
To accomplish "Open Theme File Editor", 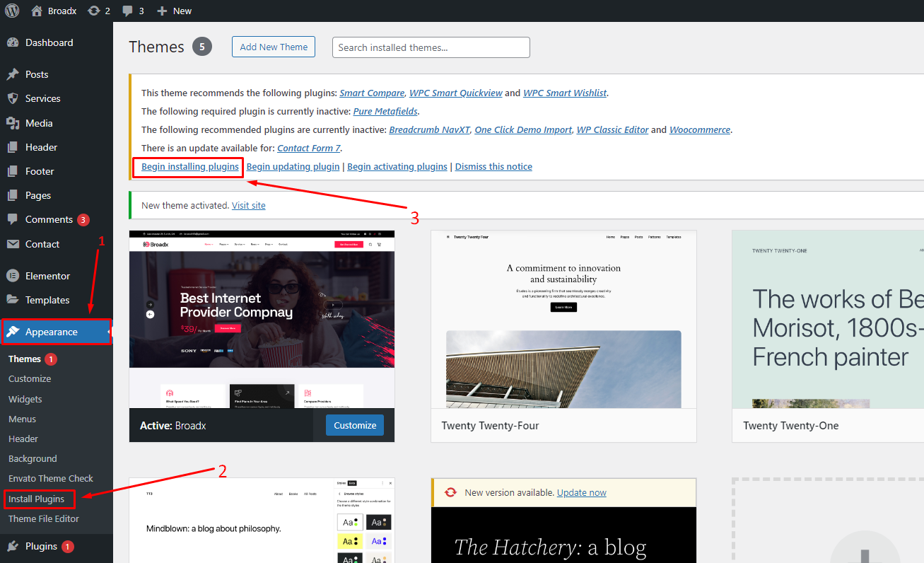I will point(44,518).
